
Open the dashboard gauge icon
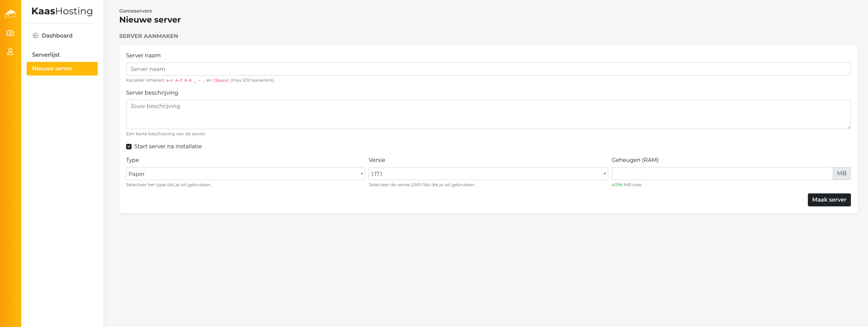10,33
